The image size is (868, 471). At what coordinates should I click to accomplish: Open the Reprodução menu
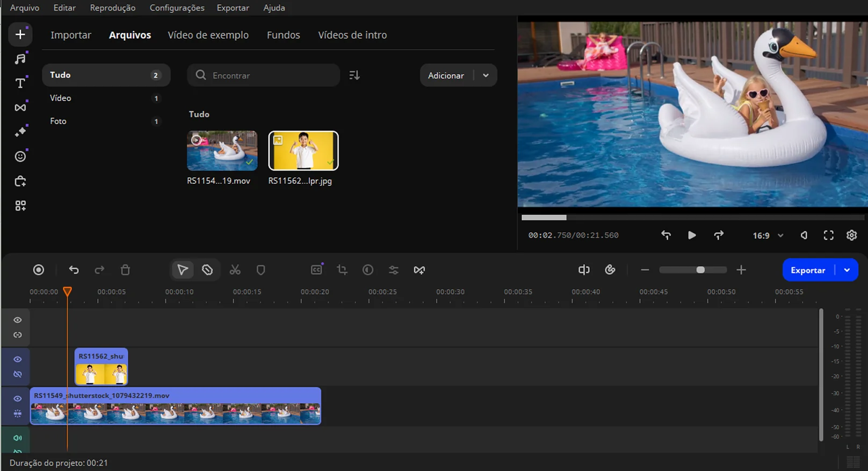[112, 8]
